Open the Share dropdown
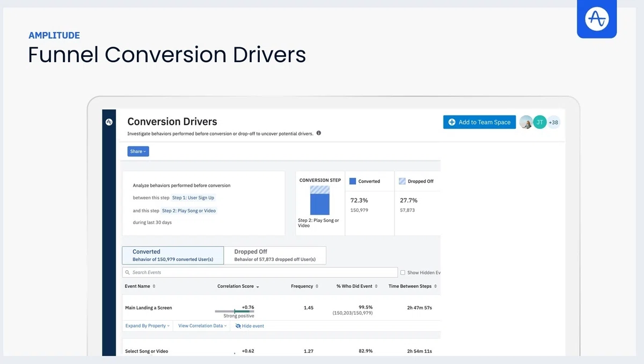This screenshot has height=364, width=644. pyautogui.click(x=138, y=152)
